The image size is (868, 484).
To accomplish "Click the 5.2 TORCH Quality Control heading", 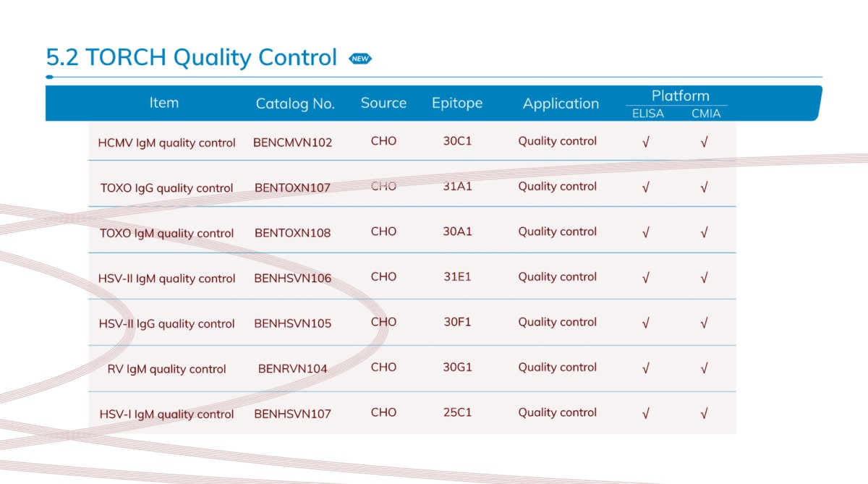I will 192,57.
